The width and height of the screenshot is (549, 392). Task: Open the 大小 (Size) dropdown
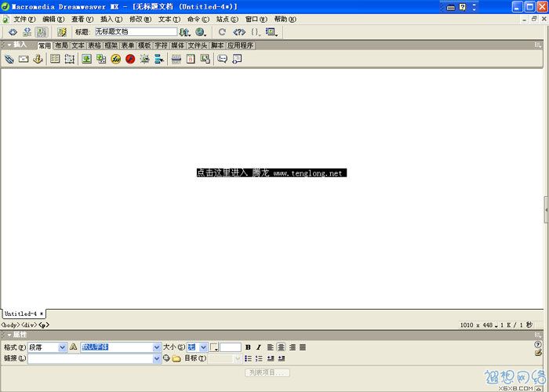pos(203,347)
